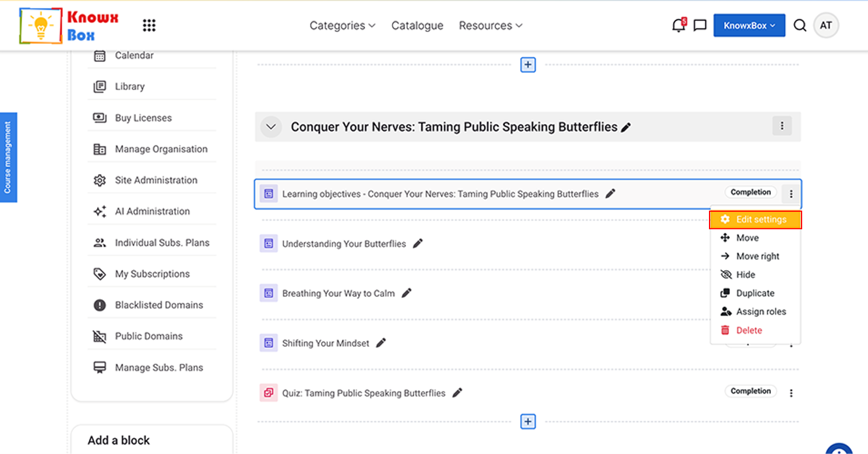This screenshot has height=454, width=868.
Task: Open section options three-dot menu
Action: (x=782, y=126)
